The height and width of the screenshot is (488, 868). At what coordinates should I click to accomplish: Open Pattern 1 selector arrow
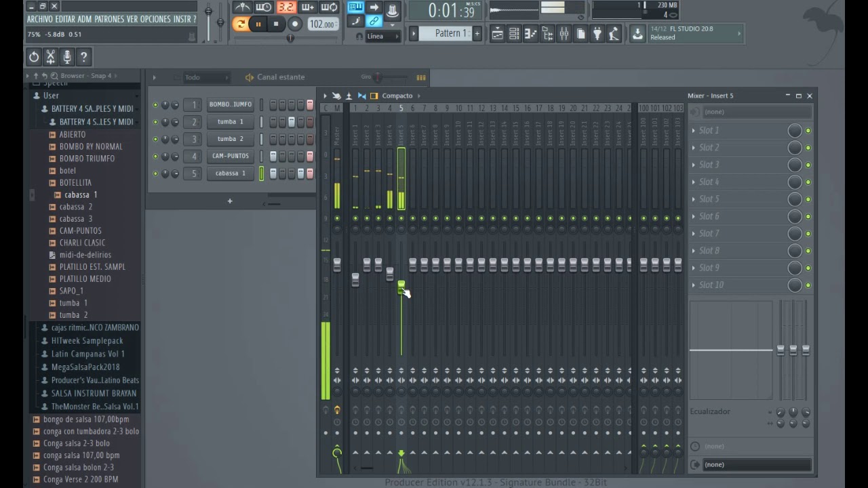pos(413,34)
